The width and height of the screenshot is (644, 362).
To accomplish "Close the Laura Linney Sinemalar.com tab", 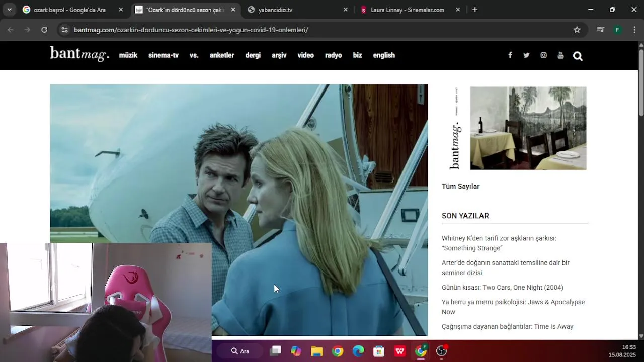I will click(x=457, y=10).
